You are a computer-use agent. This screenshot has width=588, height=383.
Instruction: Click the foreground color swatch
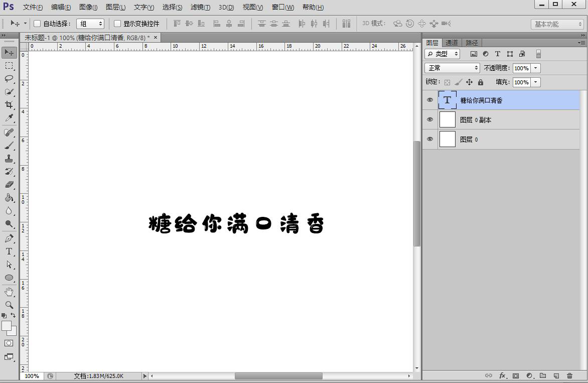pos(7,325)
